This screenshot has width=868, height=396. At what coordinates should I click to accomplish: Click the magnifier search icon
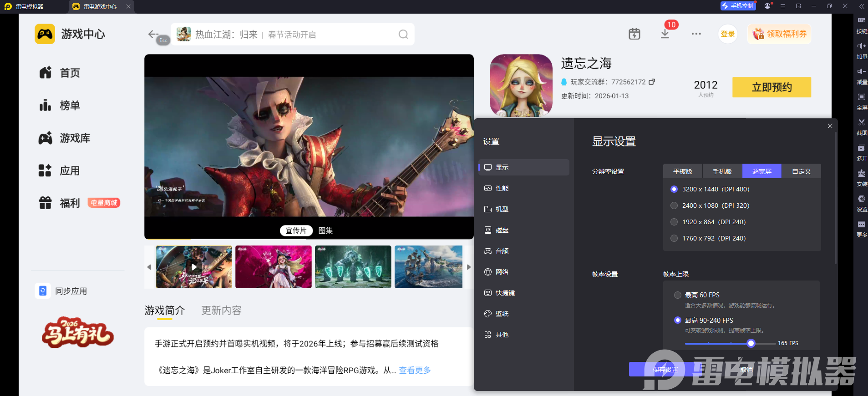(403, 35)
